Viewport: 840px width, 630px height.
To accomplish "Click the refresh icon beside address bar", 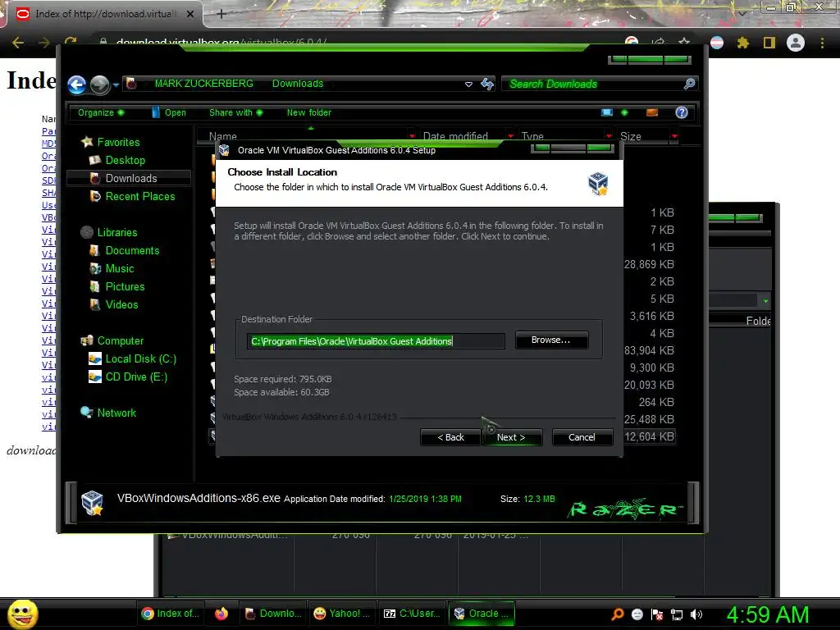I will (487, 84).
